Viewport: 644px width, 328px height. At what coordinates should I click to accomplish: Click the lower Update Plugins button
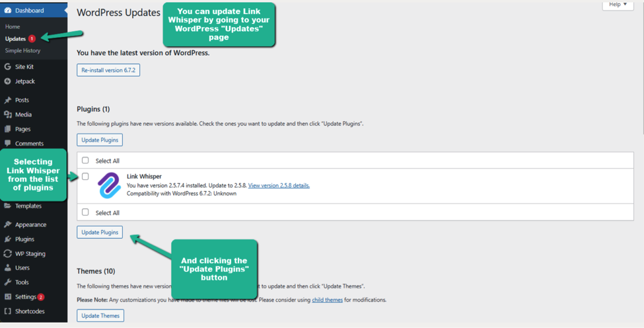pos(100,232)
